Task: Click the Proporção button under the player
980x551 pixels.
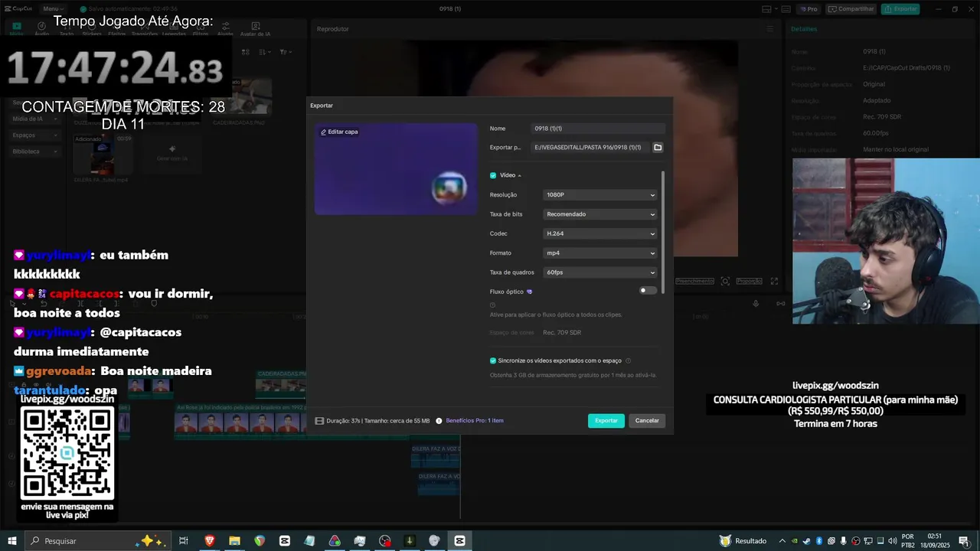Action: click(749, 282)
